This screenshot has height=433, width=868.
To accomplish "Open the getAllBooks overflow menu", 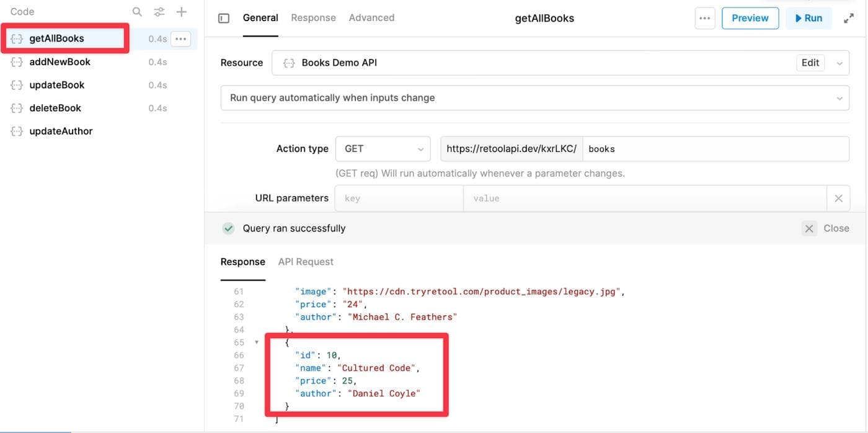I will (x=180, y=38).
